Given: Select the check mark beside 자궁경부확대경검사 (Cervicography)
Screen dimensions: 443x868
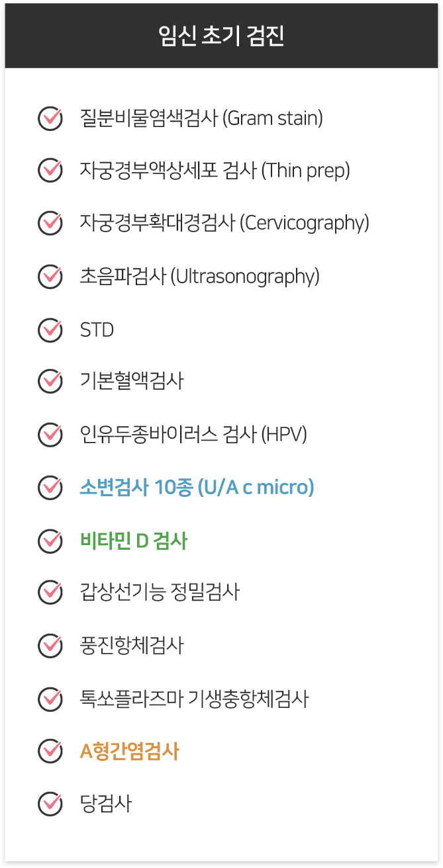Looking at the screenshot, I should coord(50,223).
